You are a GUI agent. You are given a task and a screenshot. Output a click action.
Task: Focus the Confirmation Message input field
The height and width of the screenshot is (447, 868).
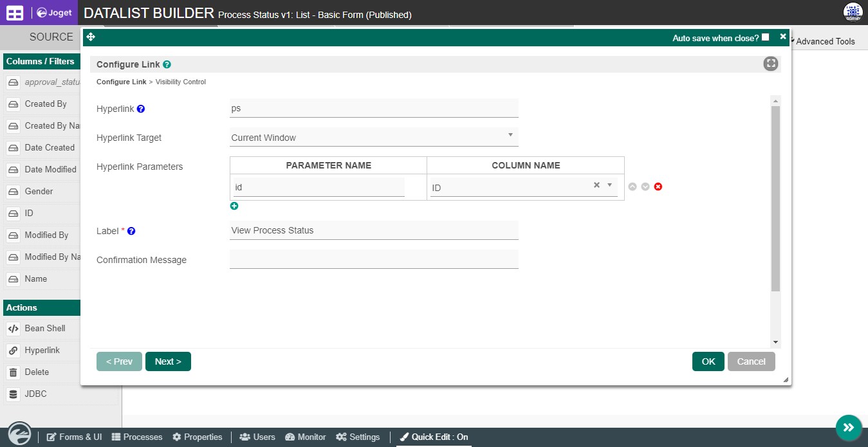[x=374, y=259]
